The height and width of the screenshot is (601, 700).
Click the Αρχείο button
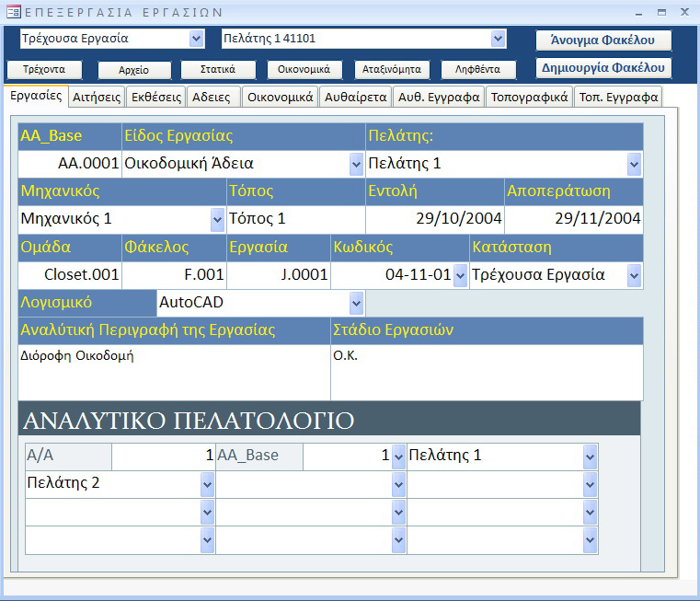(x=122, y=70)
